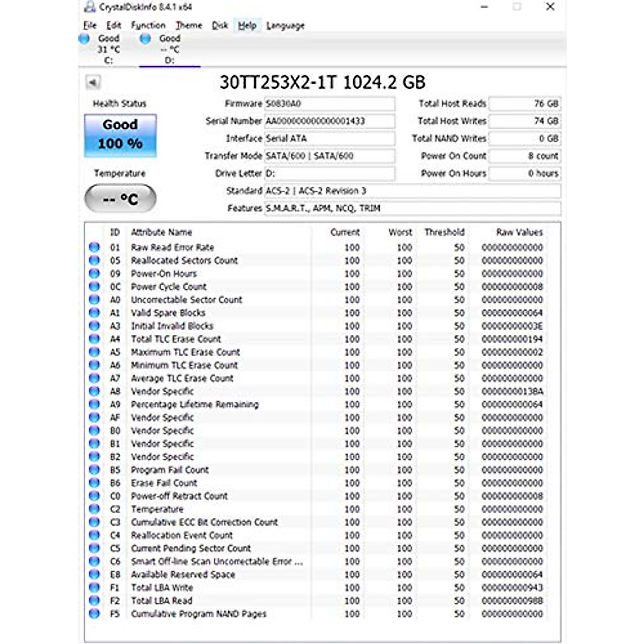
Task: Open the File menu
Action: click(x=90, y=25)
